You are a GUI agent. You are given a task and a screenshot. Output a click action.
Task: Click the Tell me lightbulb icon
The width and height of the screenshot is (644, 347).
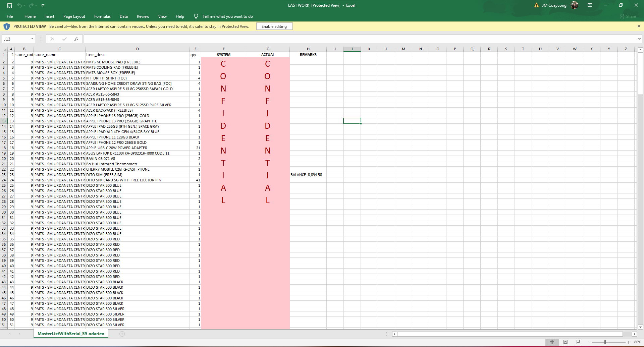pyautogui.click(x=196, y=16)
